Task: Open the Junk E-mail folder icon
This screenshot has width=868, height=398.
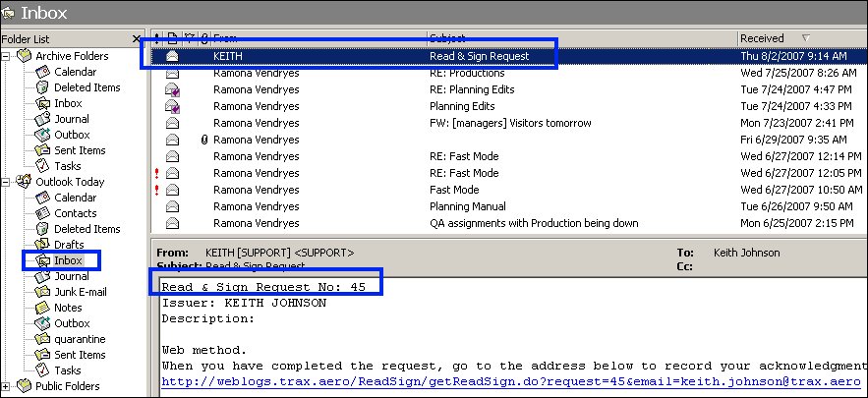Action: [x=42, y=292]
